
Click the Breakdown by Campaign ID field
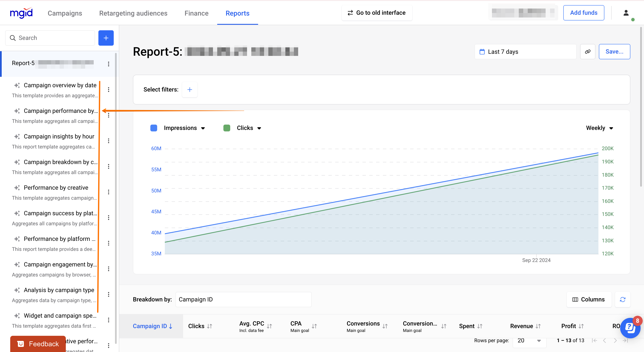pos(243,300)
